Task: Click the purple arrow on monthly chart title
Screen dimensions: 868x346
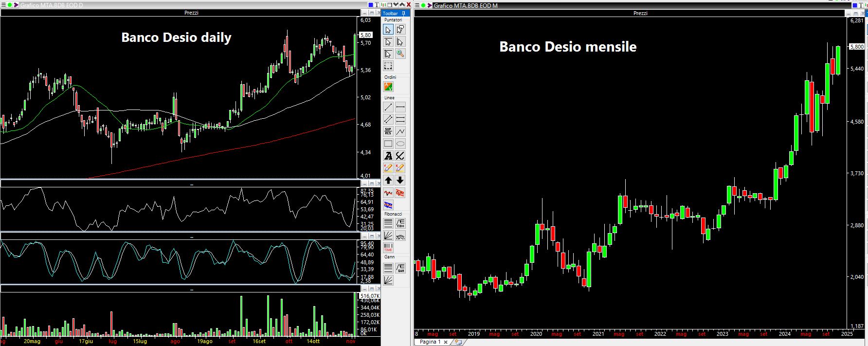Action: tap(430, 5)
